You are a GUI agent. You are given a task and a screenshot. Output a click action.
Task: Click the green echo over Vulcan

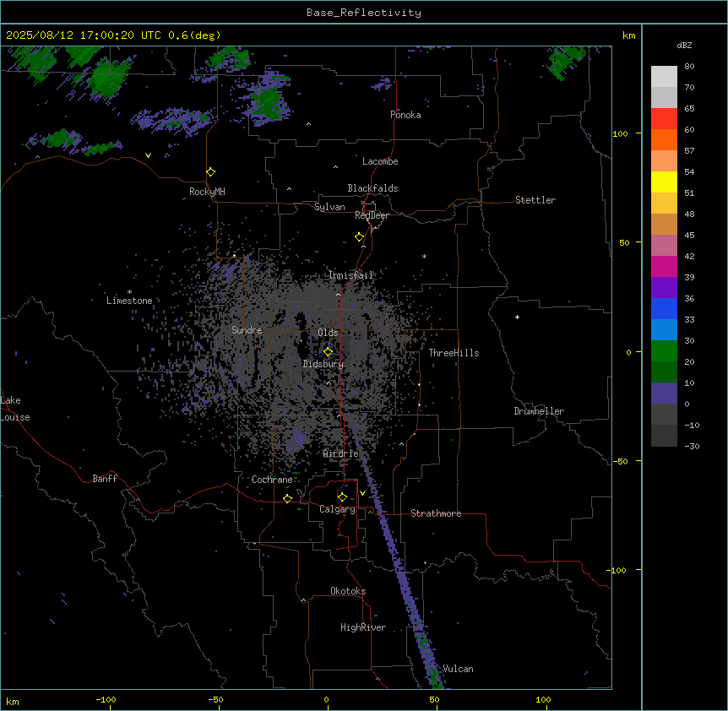435,677
